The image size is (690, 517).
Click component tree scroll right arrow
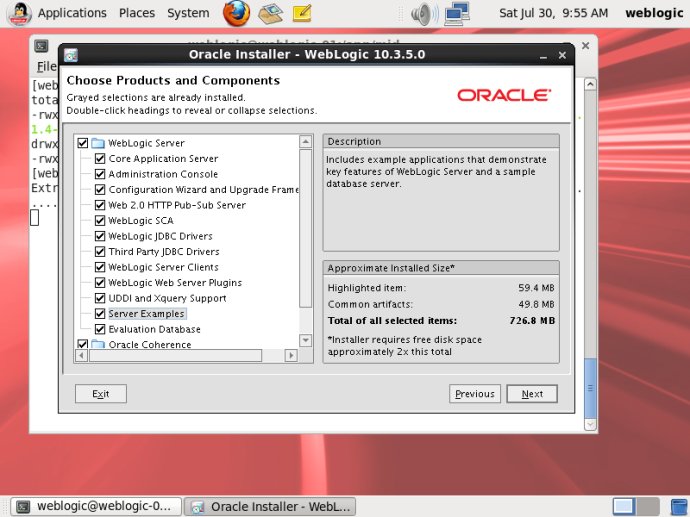291,355
